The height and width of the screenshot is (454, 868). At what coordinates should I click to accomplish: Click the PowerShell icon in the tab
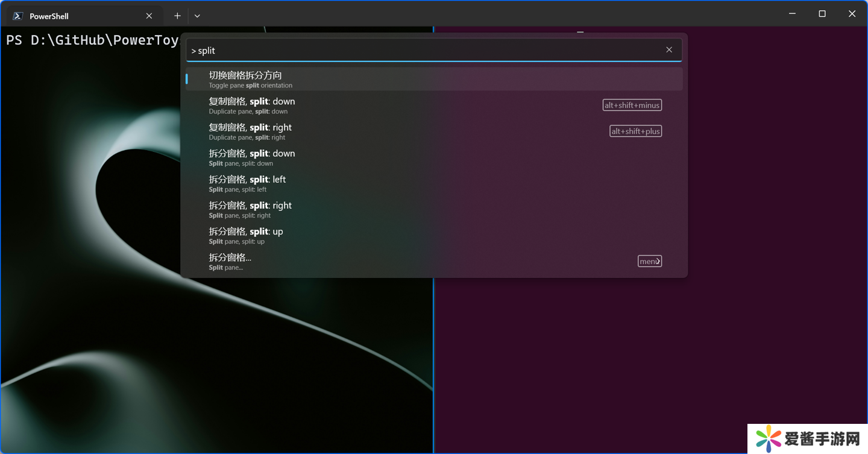click(x=18, y=16)
